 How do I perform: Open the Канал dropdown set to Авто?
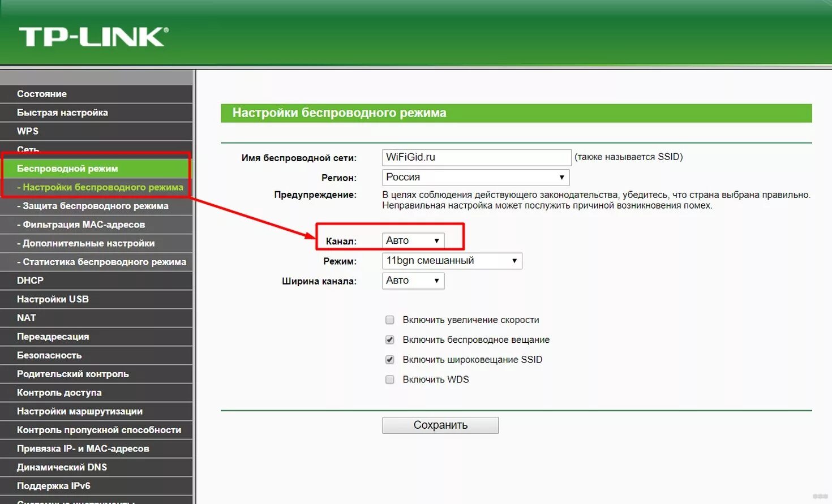(x=413, y=240)
